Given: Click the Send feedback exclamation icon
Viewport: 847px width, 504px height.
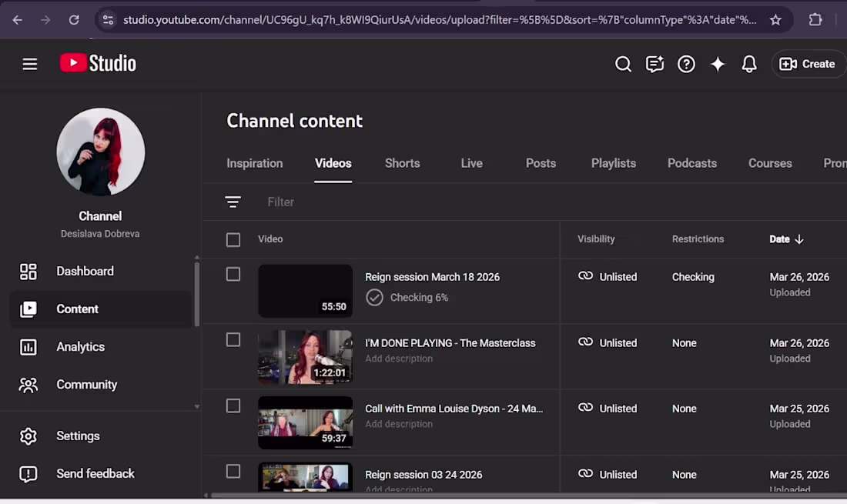Looking at the screenshot, I should coord(28,474).
